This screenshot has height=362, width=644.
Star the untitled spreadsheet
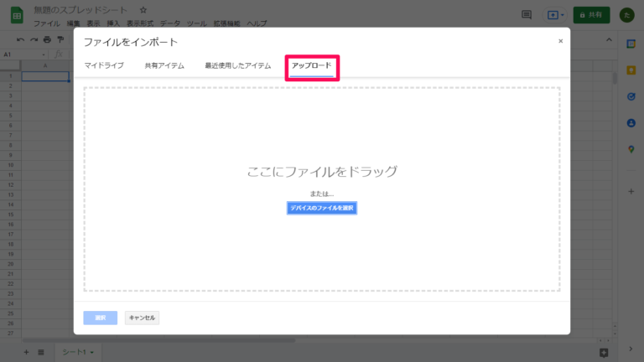pos(143,10)
